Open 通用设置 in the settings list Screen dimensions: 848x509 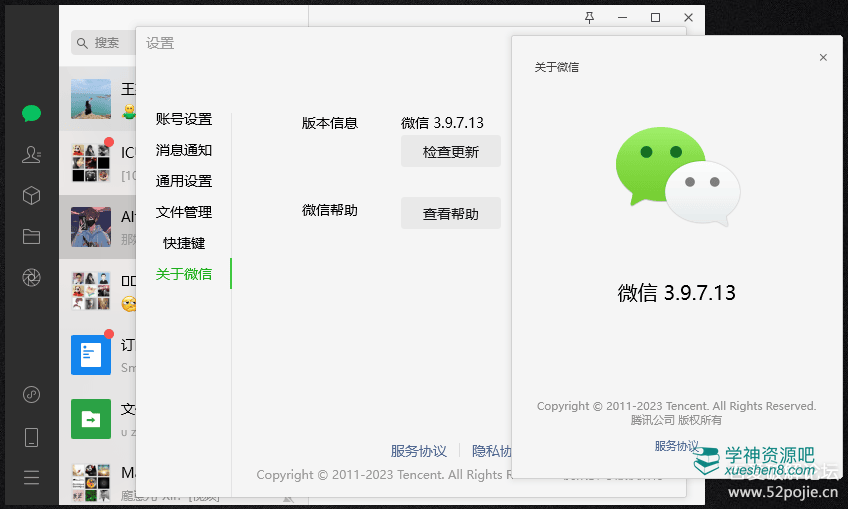tap(184, 181)
